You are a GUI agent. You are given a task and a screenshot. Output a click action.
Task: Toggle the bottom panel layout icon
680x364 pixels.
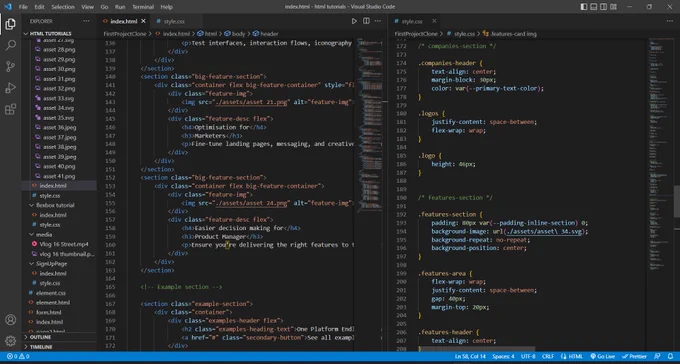point(594,7)
